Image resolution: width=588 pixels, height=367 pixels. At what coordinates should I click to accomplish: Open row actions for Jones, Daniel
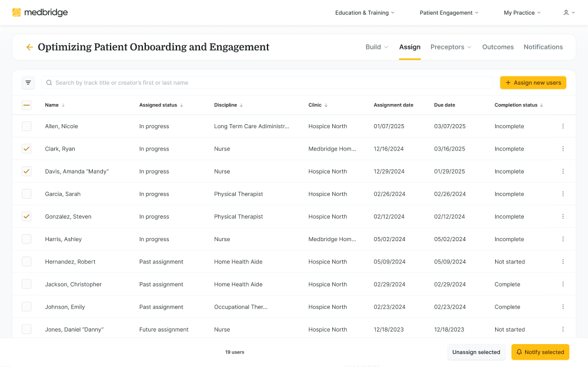coord(563,329)
